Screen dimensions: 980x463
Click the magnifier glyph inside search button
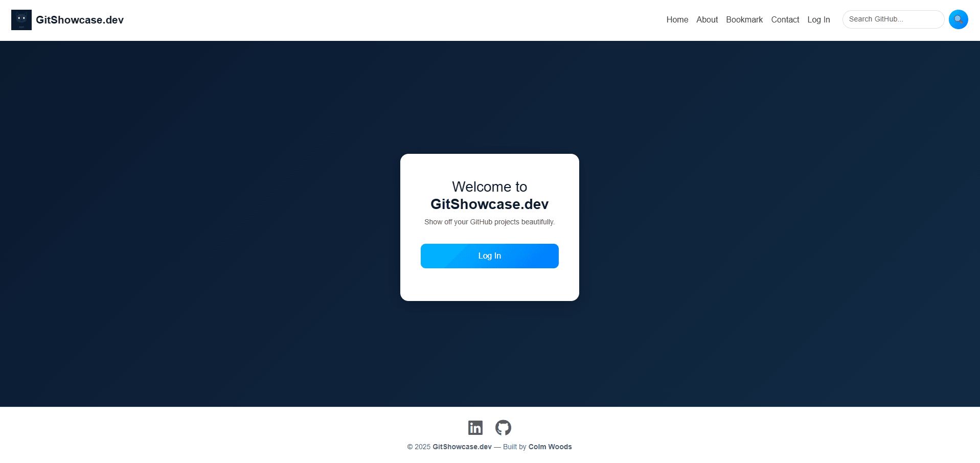pyautogui.click(x=958, y=19)
